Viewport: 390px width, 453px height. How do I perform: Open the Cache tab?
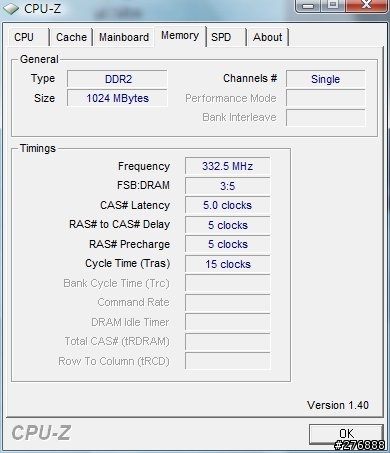point(71,37)
